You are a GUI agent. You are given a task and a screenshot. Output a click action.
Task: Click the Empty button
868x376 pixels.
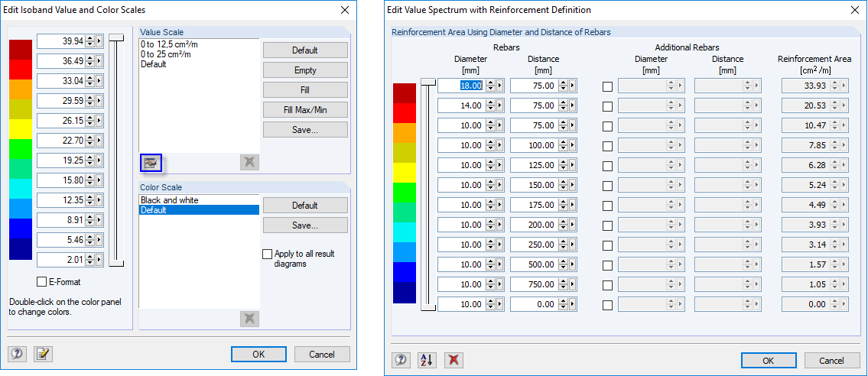305,70
